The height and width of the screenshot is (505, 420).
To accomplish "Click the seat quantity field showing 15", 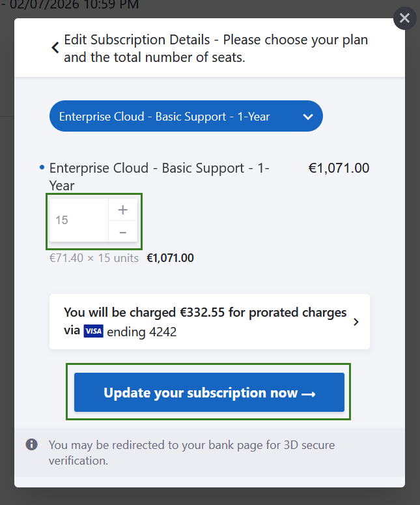I will click(x=78, y=220).
